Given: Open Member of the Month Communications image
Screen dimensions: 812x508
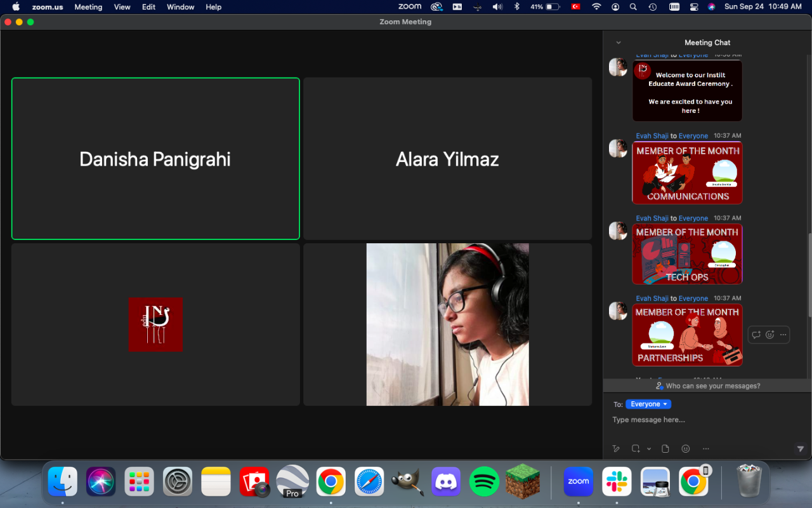Looking at the screenshot, I should [x=687, y=173].
